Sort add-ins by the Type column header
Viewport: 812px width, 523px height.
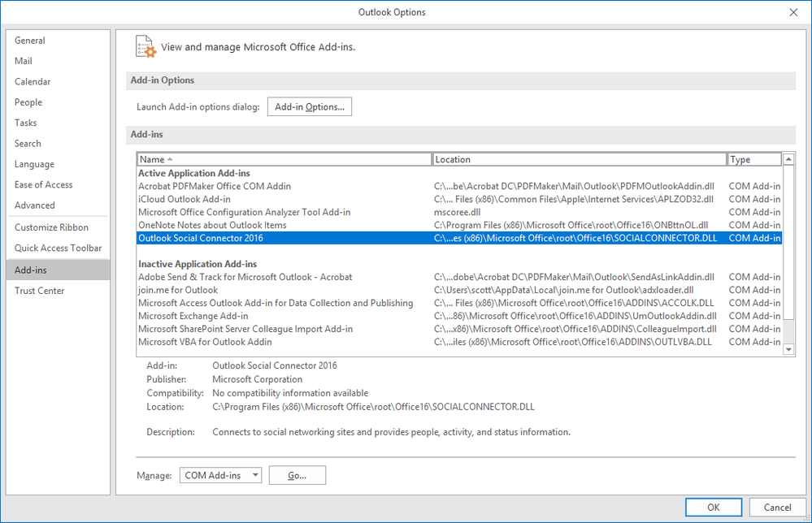(754, 159)
